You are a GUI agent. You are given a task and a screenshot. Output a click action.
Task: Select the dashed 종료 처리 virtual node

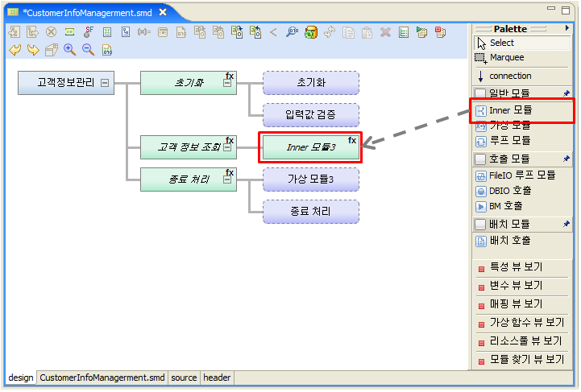[x=311, y=212]
